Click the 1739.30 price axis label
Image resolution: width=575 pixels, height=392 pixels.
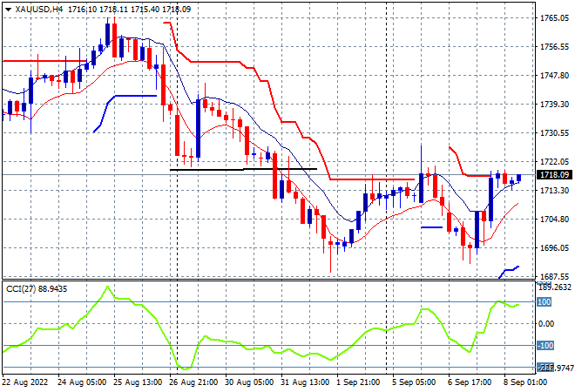pyautogui.click(x=554, y=105)
